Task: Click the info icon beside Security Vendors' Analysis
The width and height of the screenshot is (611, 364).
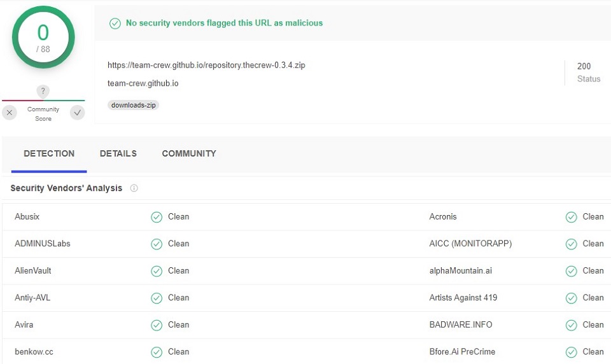Action: 134,188
